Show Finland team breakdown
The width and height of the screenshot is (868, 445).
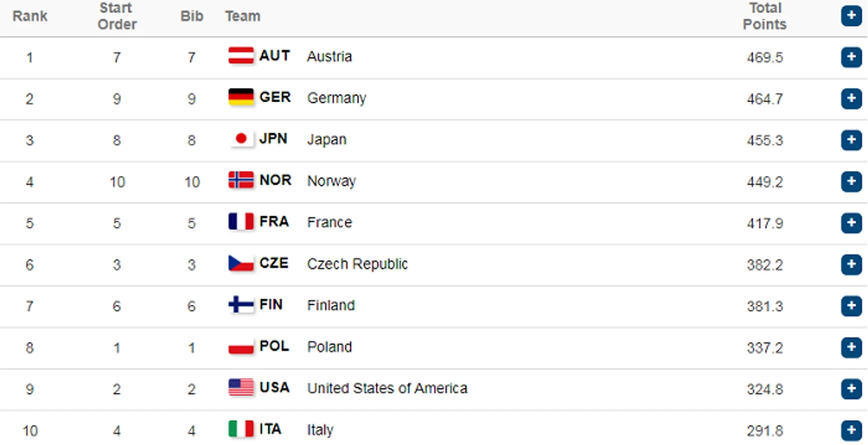point(851,306)
